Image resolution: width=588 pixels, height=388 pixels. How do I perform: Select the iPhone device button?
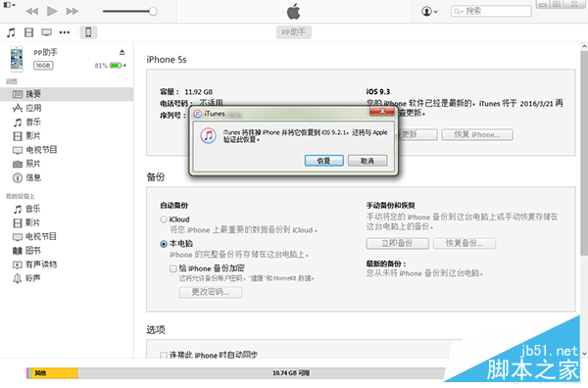pyautogui.click(x=88, y=32)
